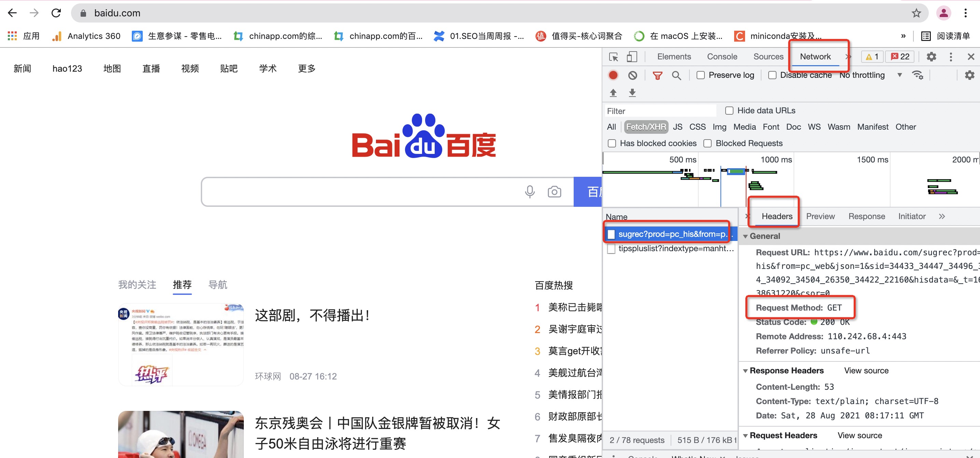Image resolution: width=980 pixels, height=458 pixels.
Task: Open the reading list icon (阅读清单)
Action: [x=926, y=36]
